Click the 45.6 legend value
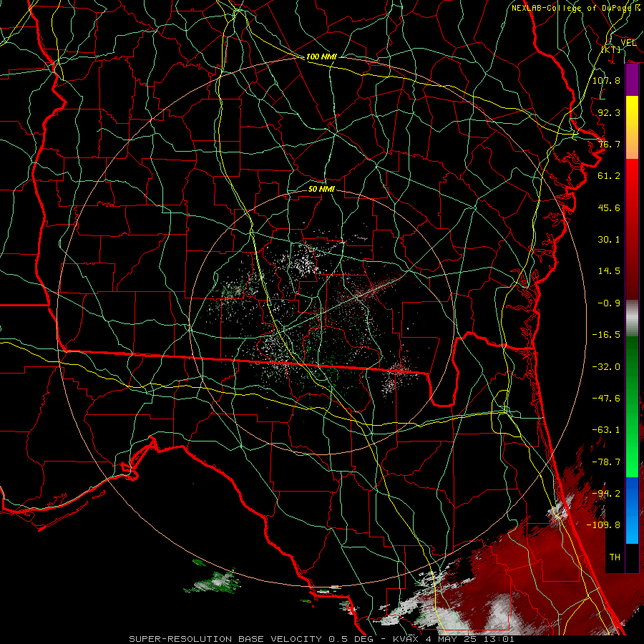The height and width of the screenshot is (644, 644). (x=609, y=208)
